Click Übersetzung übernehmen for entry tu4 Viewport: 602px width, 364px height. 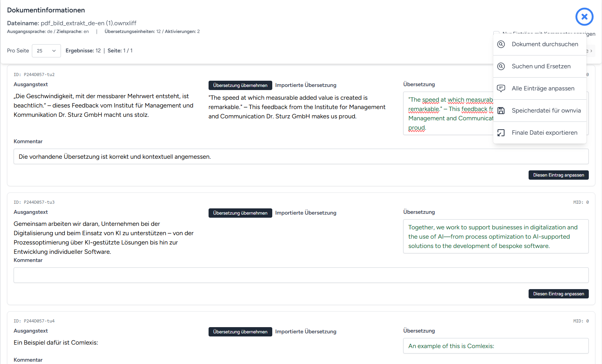tap(240, 332)
